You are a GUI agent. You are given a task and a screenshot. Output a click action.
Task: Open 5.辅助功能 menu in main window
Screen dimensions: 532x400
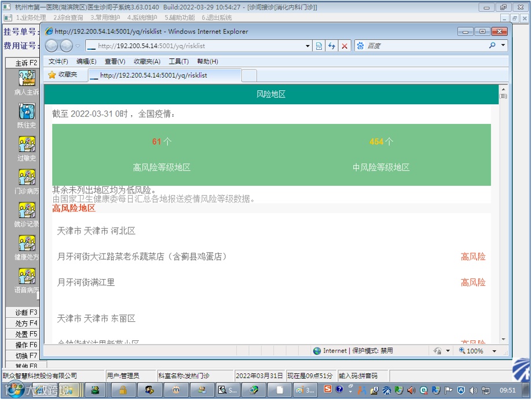(179, 17)
